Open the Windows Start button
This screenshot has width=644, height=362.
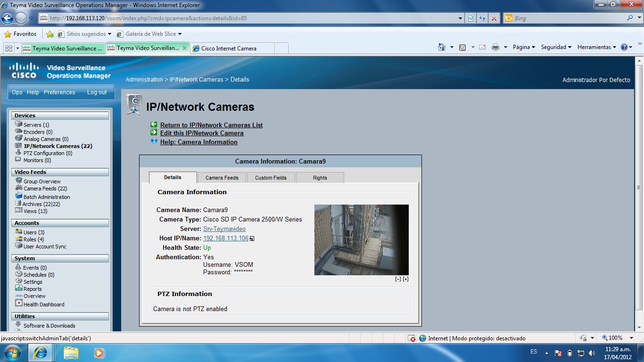click(x=12, y=353)
